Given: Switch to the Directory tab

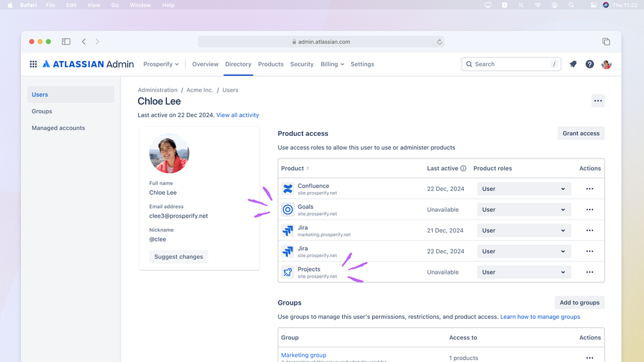Looking at the screenshot, I should 239,64.
